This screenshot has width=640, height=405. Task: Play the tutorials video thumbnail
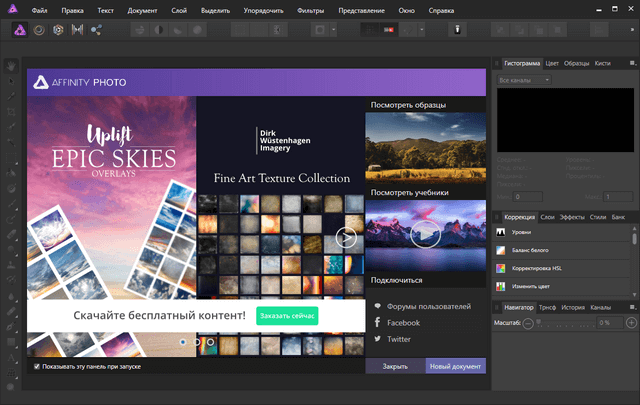tap(425, 234)
